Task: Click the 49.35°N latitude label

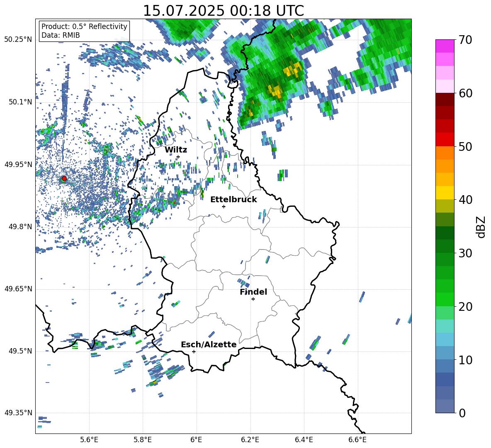Action: click(18, 413)
